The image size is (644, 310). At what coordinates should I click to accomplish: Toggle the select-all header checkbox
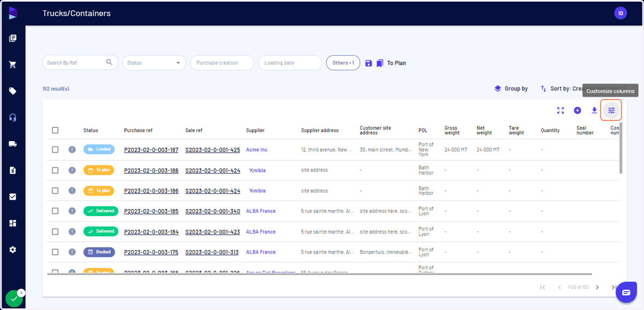(x=55, y=130)
